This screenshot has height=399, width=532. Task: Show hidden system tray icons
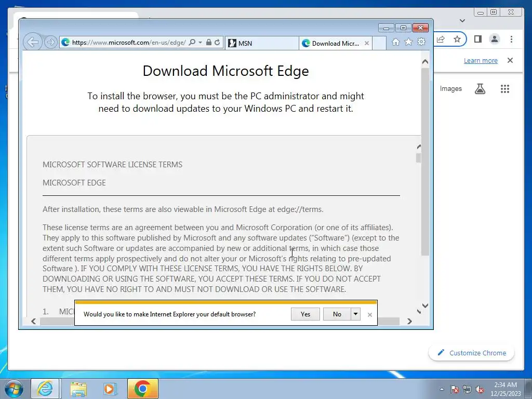pyautogui.click(x=442, y=389)
